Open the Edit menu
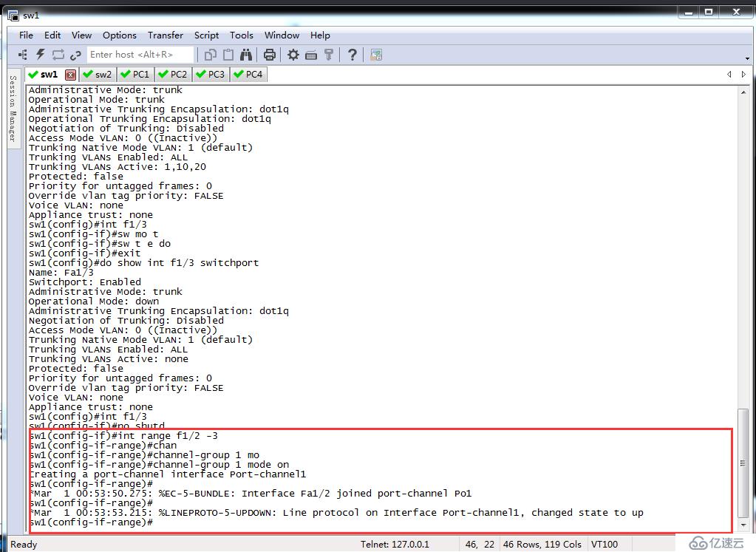756x552 pixels. (52, 35)
